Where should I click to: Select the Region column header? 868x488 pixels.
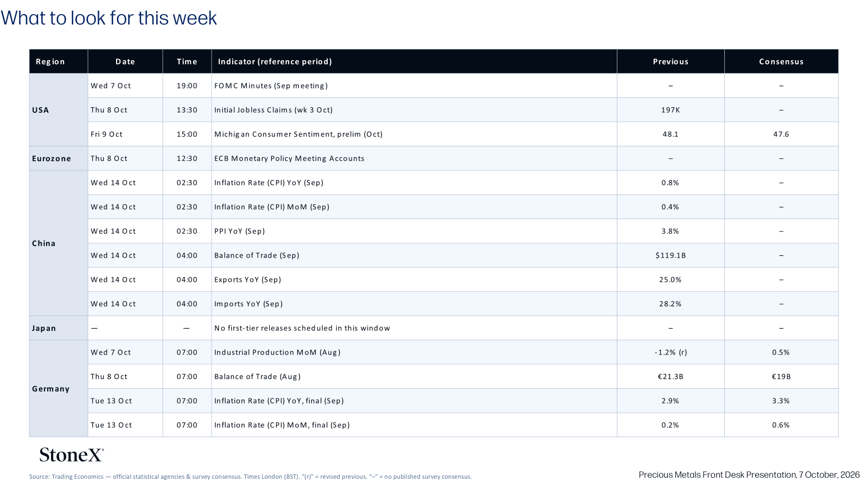pos(59,62)
